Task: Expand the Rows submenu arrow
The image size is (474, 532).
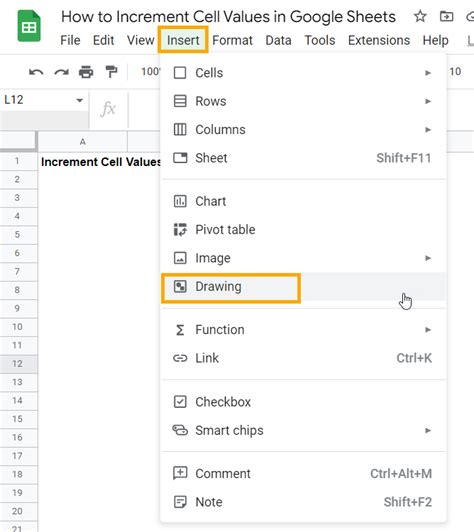Action: point(428,101)
